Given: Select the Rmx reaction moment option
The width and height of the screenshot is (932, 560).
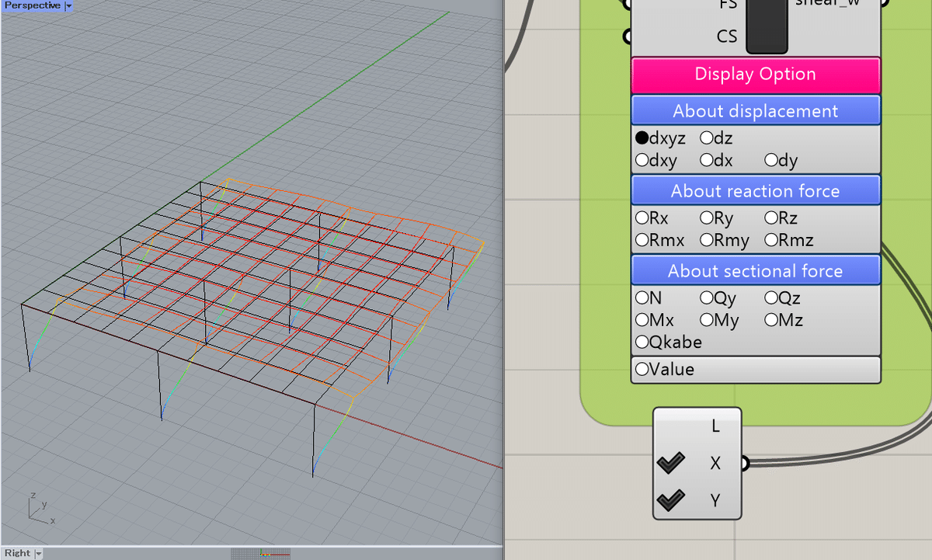Looking at the screenshot, I should point(642,241).
